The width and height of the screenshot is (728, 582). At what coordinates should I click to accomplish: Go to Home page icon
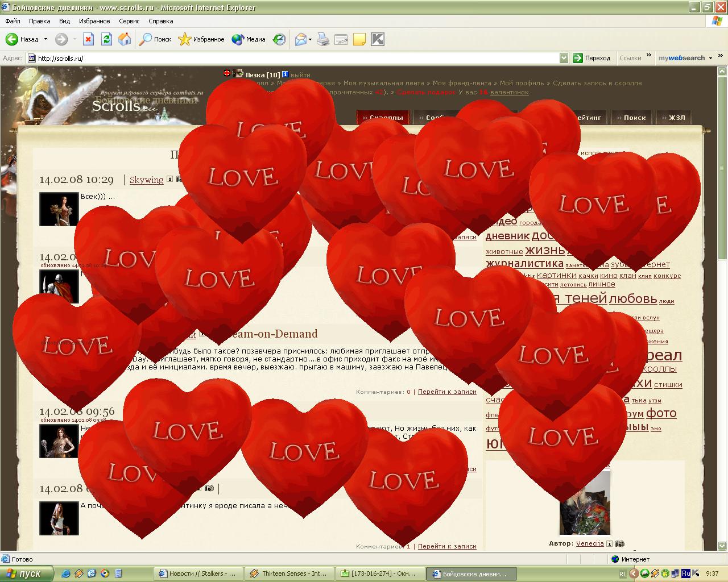click(x=125, y=39)
